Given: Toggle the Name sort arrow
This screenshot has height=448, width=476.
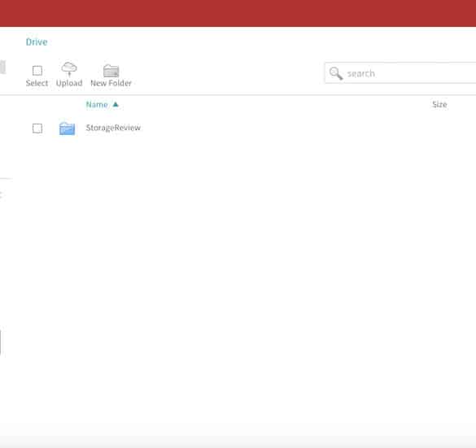Looking at the screenshot, I should [x=116, y=104].
